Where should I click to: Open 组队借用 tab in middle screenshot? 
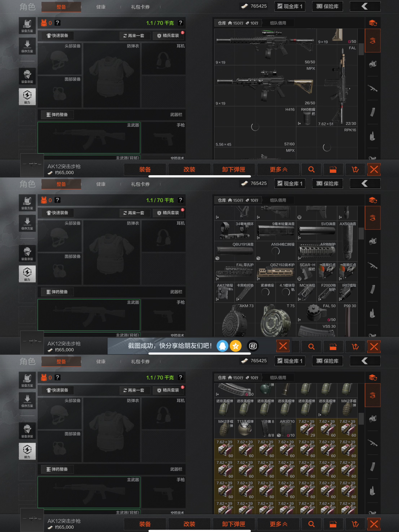pyautogui.click(x=278, y=200)
